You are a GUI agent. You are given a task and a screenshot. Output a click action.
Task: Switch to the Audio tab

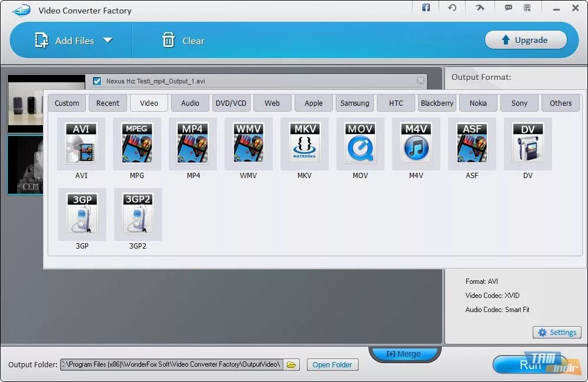coord(190,103)
